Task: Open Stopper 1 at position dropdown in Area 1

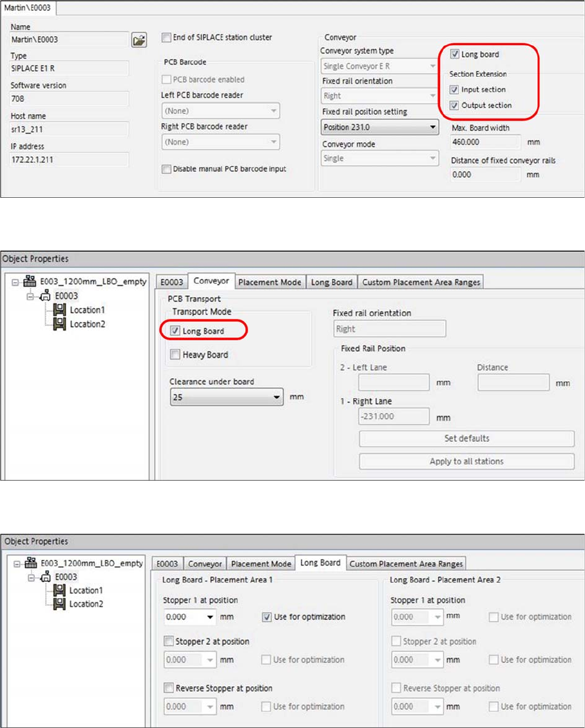Action: [190, 617]
